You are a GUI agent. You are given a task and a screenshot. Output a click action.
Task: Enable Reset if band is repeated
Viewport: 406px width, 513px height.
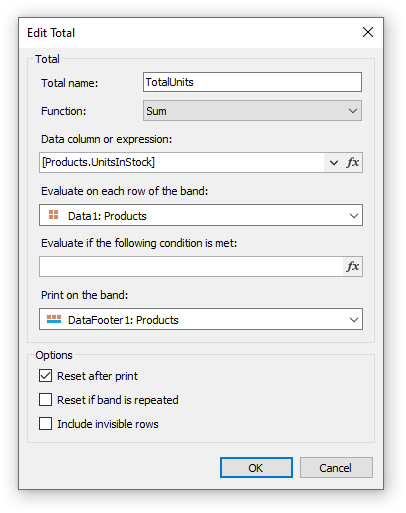tap(45, 400)
